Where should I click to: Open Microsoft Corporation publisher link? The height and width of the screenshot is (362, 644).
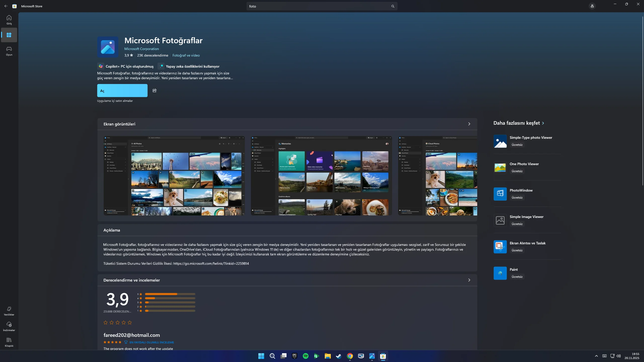pos(141,49)
